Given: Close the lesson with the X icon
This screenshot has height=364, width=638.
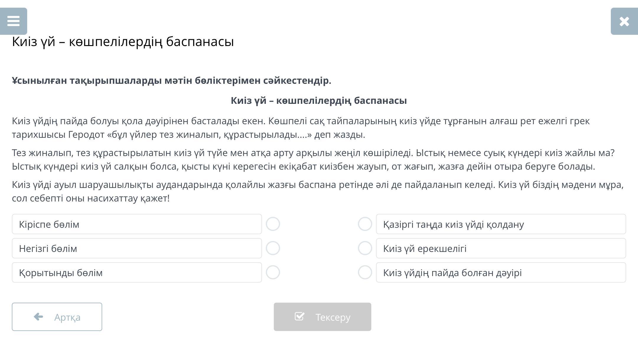Looking at the screenshot, I should (x=624, y=21).
